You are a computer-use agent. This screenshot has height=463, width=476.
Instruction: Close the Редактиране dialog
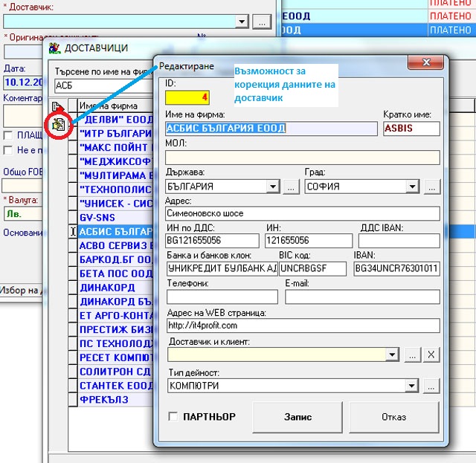tap(426, 62)
